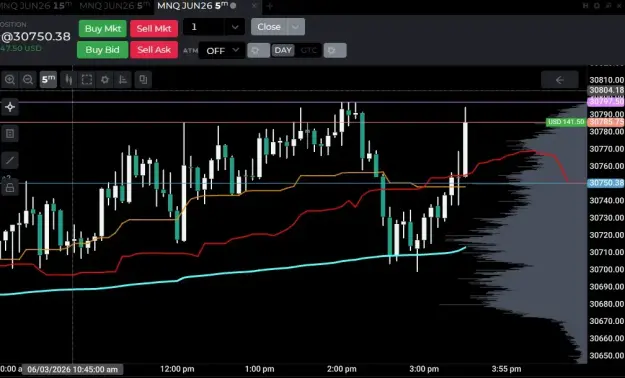Zoom out of the chart

pyautogui.click(x=28, y=80)
